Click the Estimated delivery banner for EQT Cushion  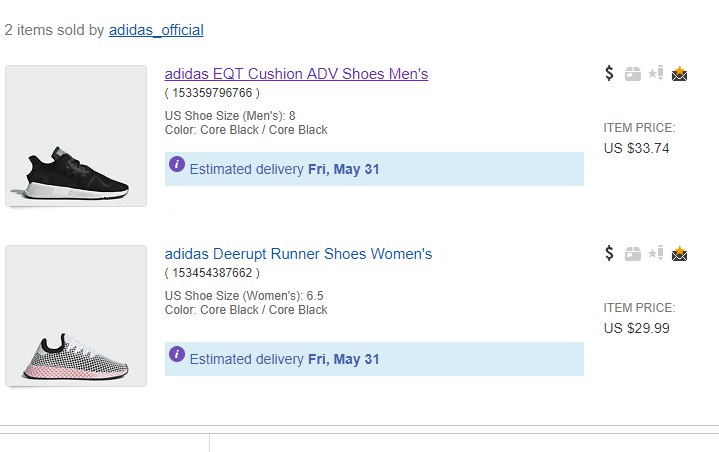374,169
